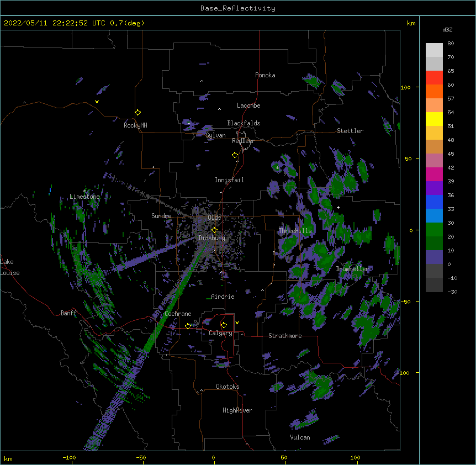Screen dimensions: 476x465
Task: Click the RedDeer city label
Action: point(243,141)
